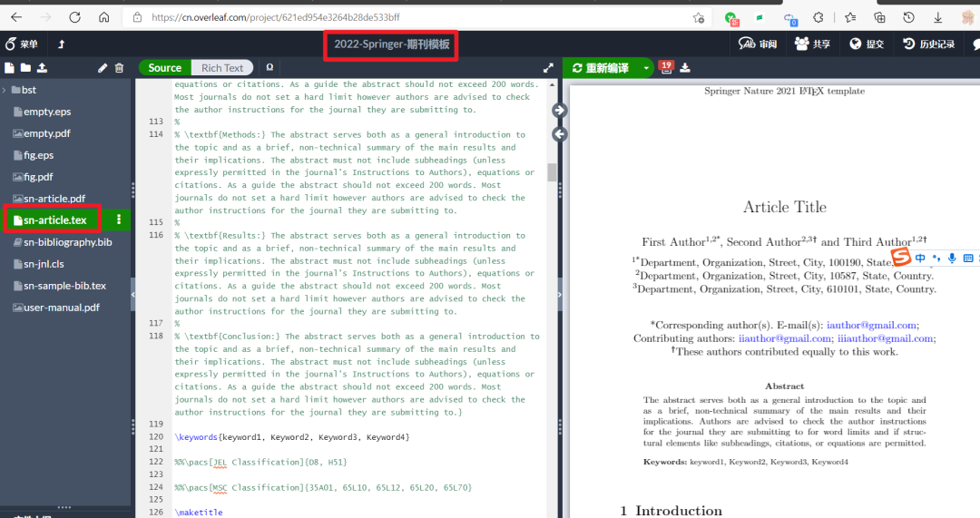This screenshot has width=980, height=518.
Task: Click browser back arrow
Action: pyautogui.click(x=16, y=17)
